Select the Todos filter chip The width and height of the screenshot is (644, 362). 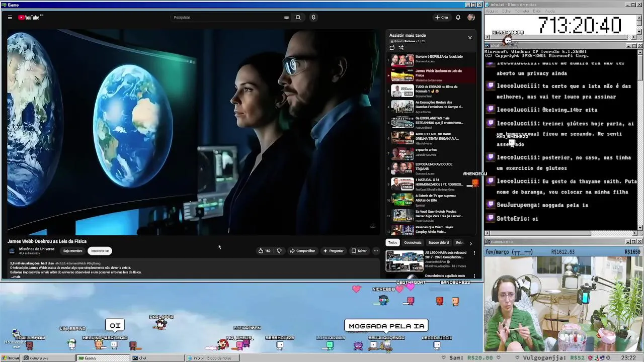tap(392, 242)
